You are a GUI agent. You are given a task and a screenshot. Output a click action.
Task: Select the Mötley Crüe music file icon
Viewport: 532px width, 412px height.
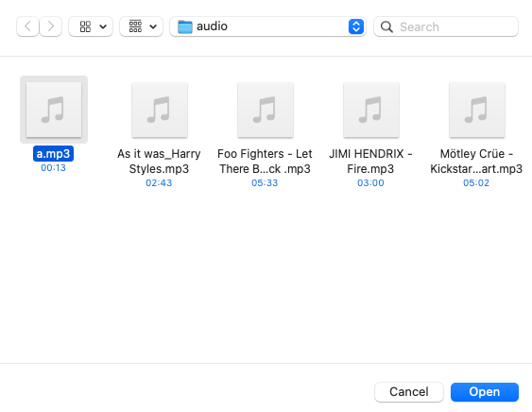477,110
